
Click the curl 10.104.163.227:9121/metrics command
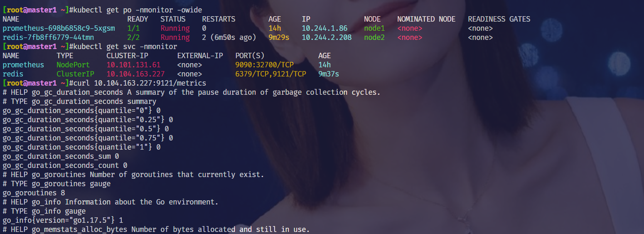140,83
